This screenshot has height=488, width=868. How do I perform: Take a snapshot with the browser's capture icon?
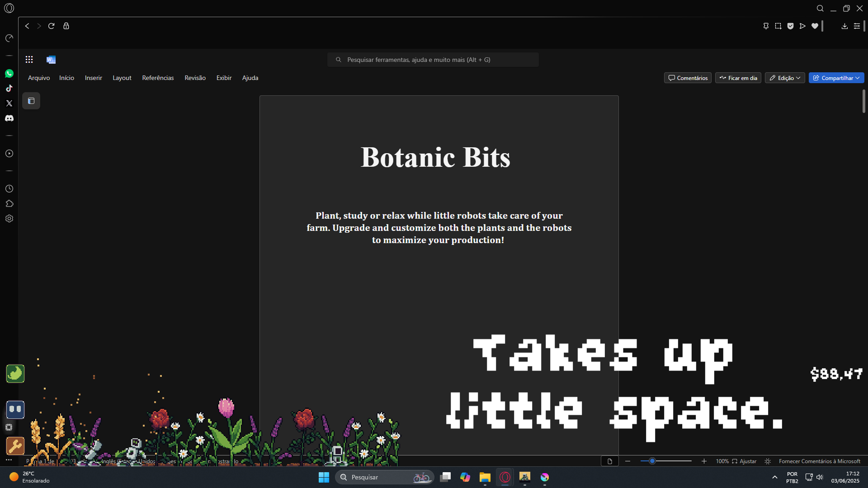[778, 26]
